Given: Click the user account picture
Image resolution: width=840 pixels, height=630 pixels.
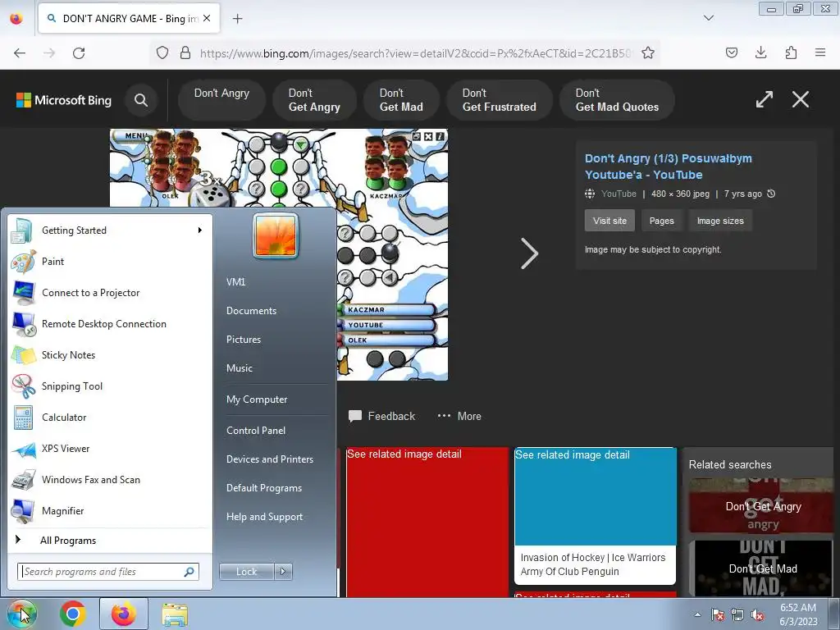Looking at the screenshot, I should (276, 235).
